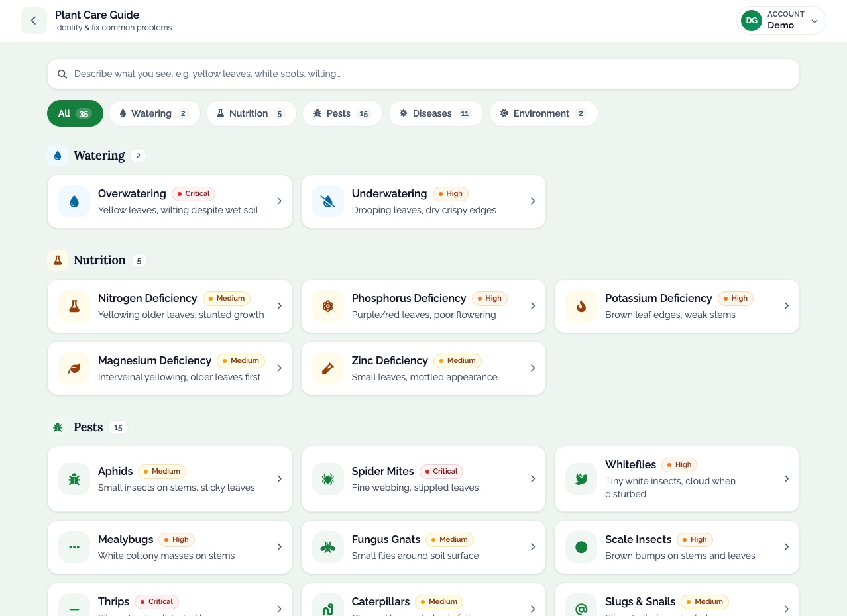Click the Nutrition section heading icon
The height and width of the screenshot is (616, 847).
click(58, 260)
